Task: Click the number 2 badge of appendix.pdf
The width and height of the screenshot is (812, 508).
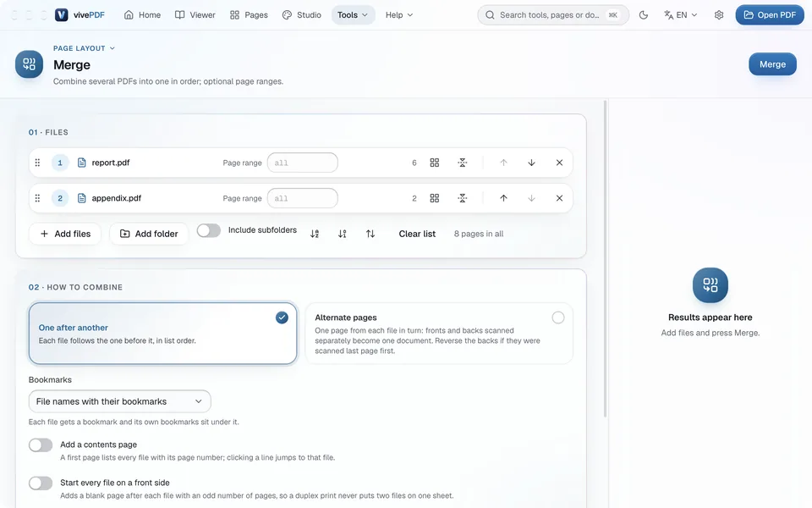Action: [60, 198]
